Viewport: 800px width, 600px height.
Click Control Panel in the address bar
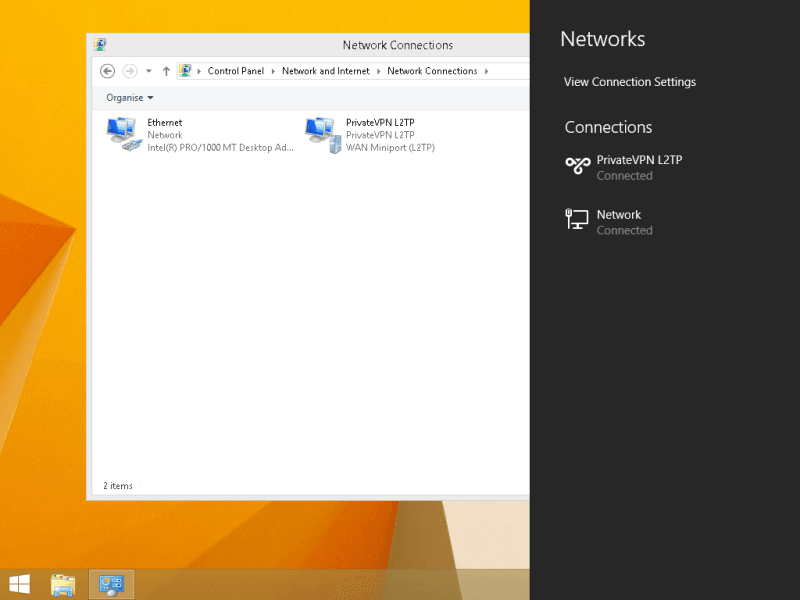235,71
